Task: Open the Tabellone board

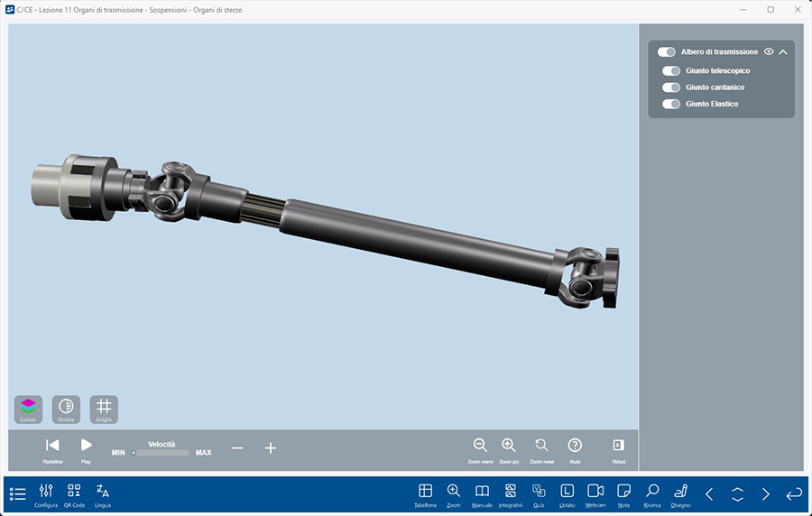Action: point(425,494)
